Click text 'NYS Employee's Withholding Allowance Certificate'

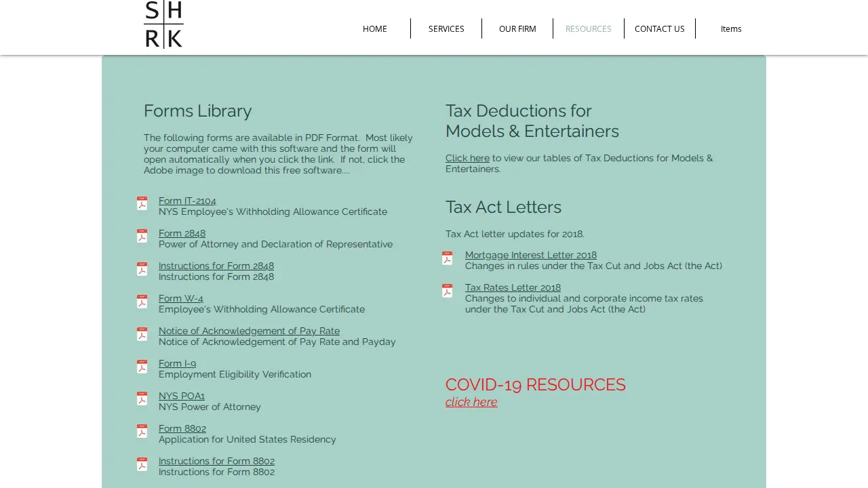[273, 211]
